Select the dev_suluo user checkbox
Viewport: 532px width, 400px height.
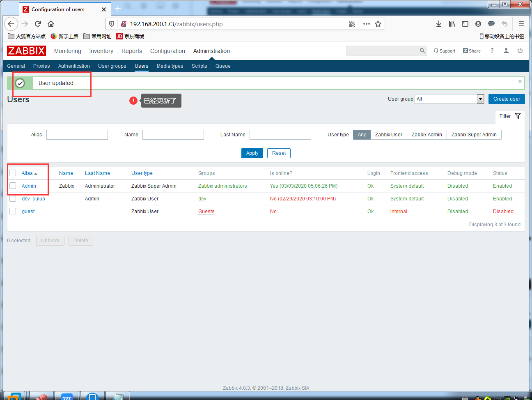(x=13, y=198)
